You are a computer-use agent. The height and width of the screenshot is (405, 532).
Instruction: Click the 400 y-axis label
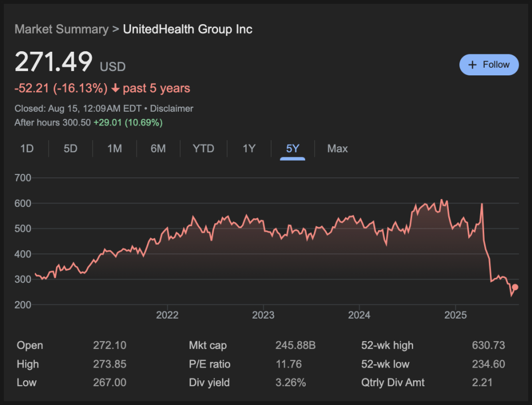(x=23, y=254)
